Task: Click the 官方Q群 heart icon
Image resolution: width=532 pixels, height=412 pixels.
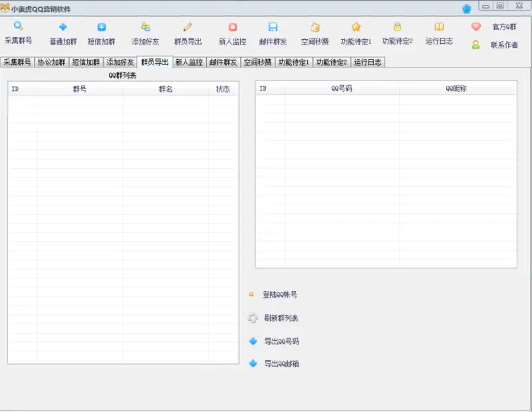Action: point(475,27)
